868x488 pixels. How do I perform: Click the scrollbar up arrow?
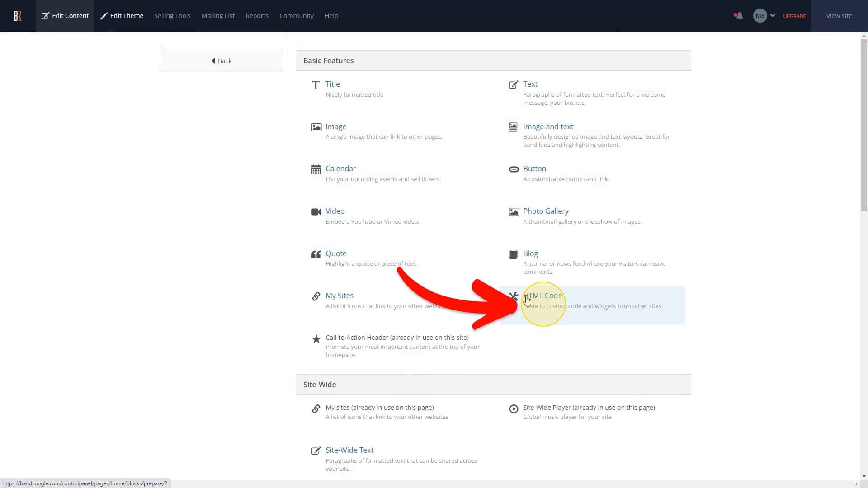click(864, 35)
